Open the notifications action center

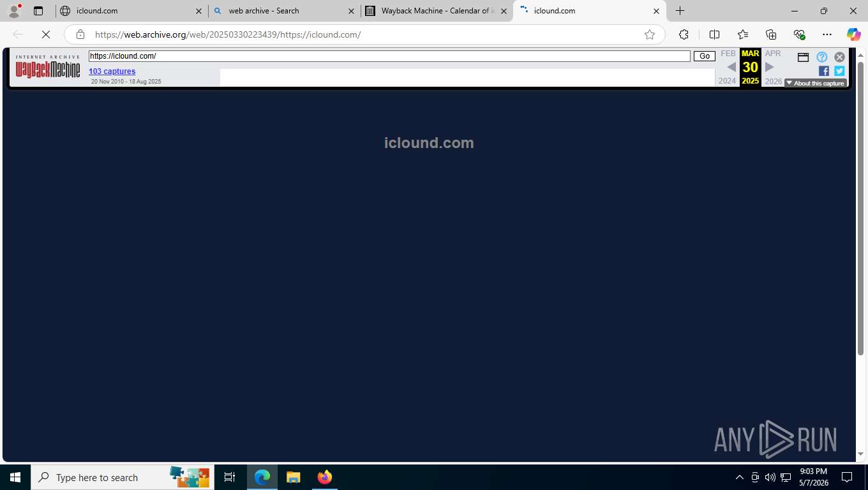(x=847, y=477)
